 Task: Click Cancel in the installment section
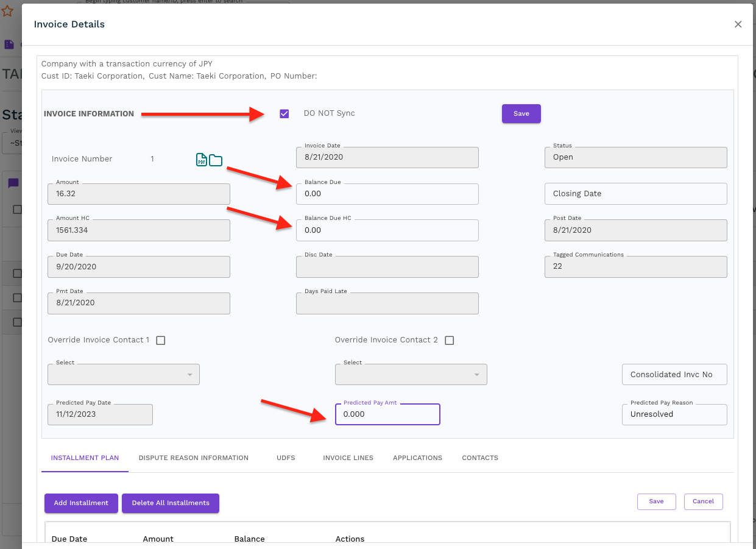(x=703, y=501)
